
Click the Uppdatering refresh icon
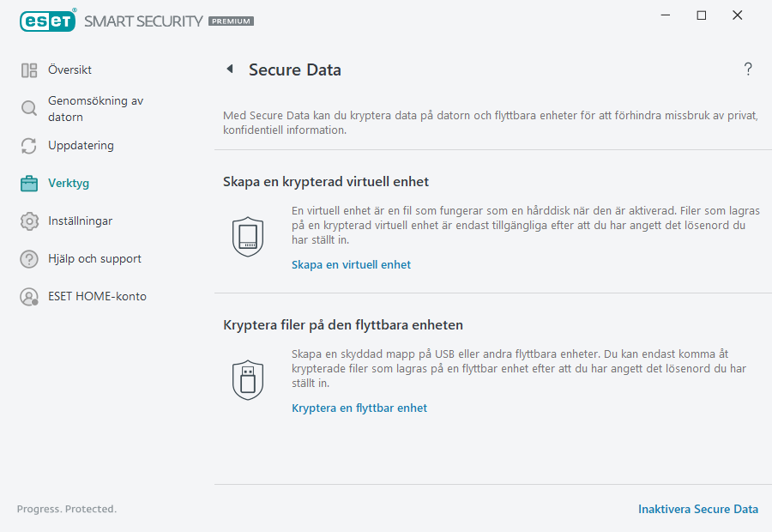(29, 146)
